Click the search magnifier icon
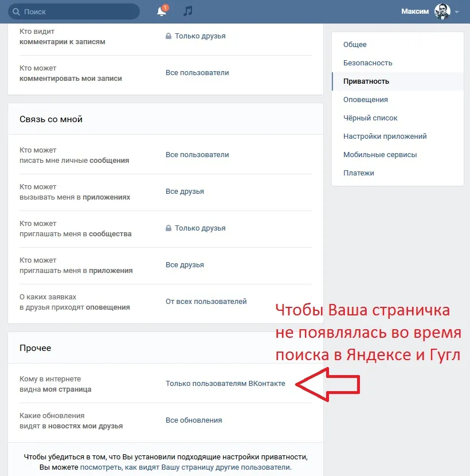This screenshot has width=470, height=476. tap(17, 12)
